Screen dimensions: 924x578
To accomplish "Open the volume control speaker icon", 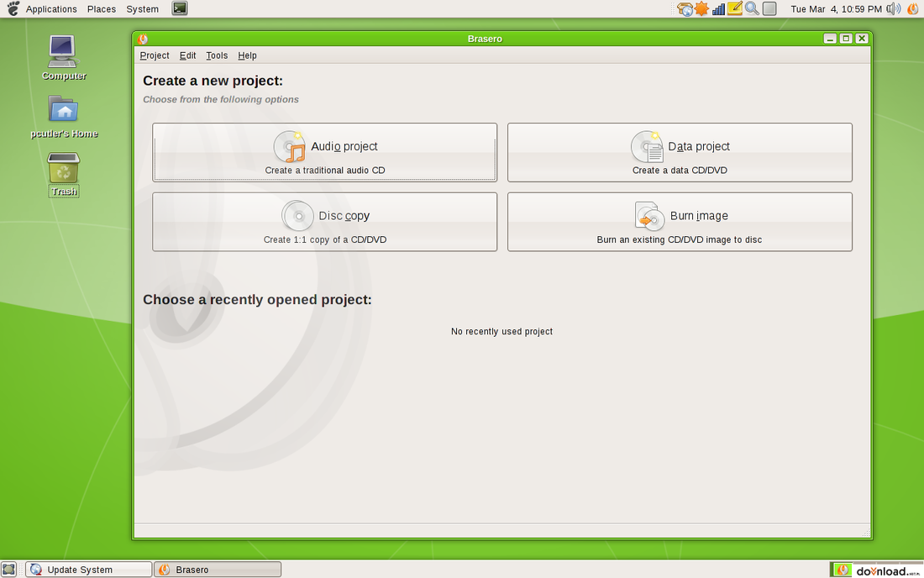I will point(894,9).
